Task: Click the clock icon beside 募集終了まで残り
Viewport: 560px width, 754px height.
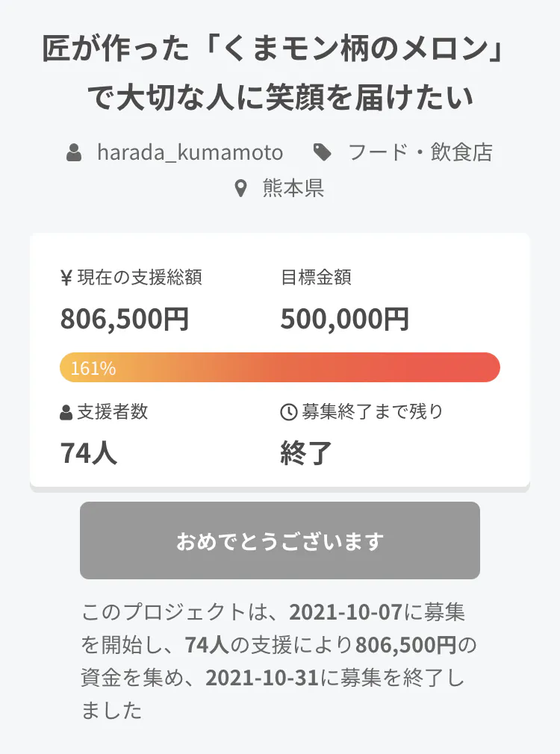Action: 288,411
